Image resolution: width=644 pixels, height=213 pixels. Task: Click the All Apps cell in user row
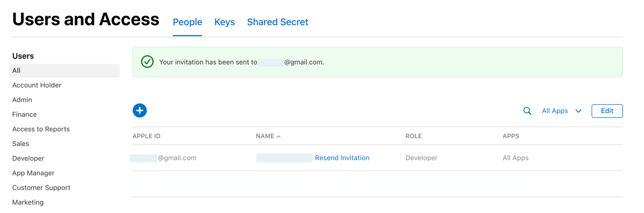[515, 158]
